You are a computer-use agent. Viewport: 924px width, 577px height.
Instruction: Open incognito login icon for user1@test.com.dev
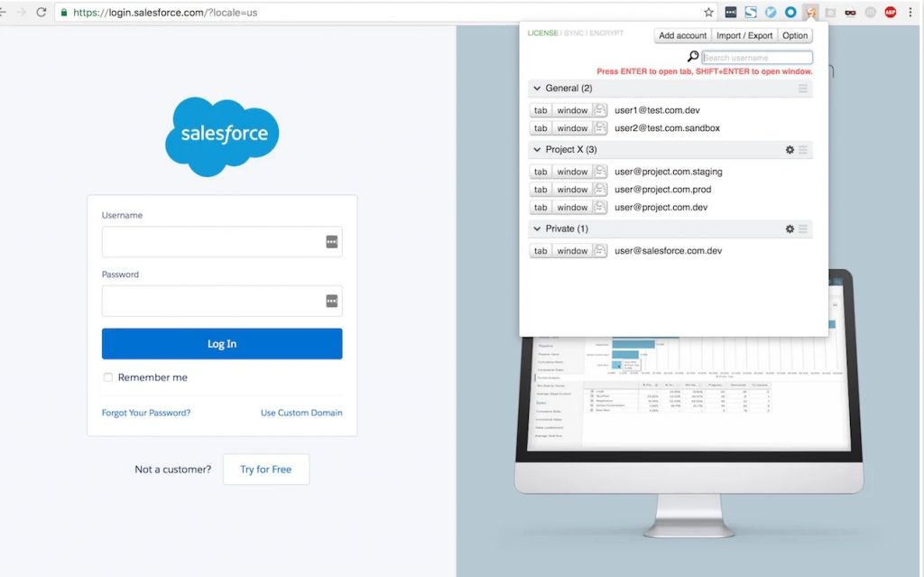pyautogui.click(x=600, y=110)
